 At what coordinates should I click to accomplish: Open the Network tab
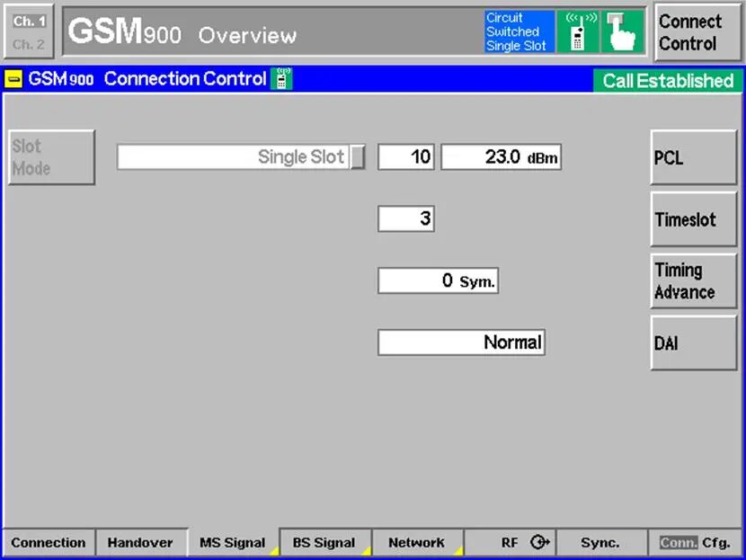417,542
